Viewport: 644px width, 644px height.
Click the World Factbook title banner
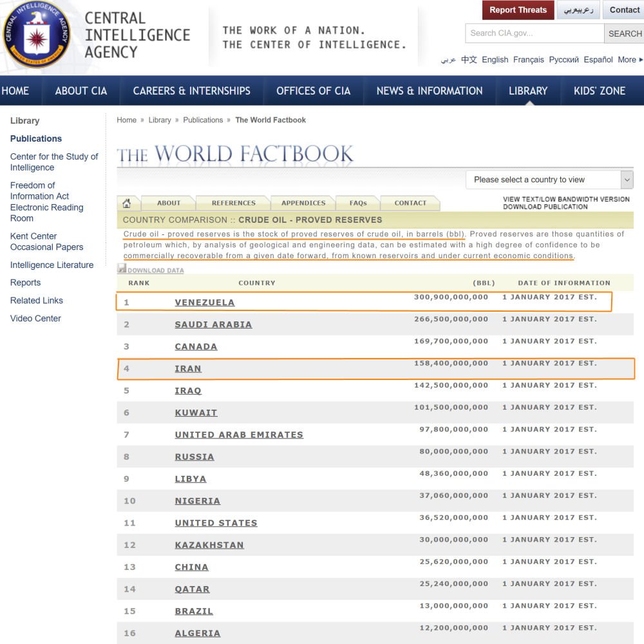235,154
